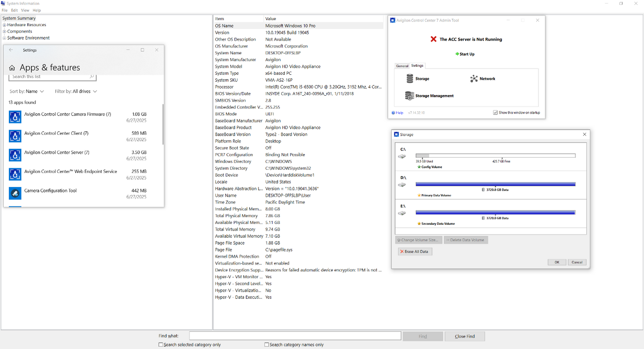Click Avigilon Control Center Server icon
The width and height of the screenshot is (644, 349).
[x=15, y=155]
